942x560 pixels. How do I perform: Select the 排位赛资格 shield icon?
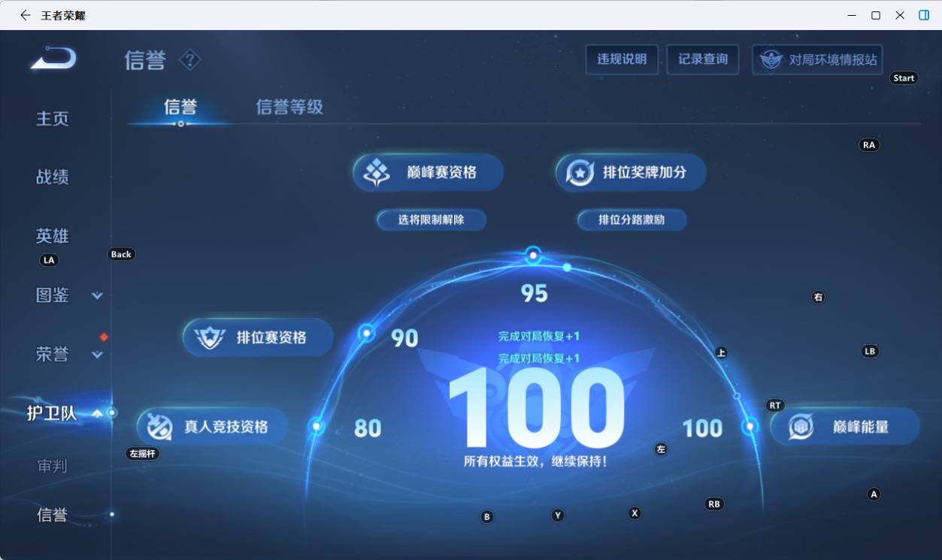[x=207, y=338]
